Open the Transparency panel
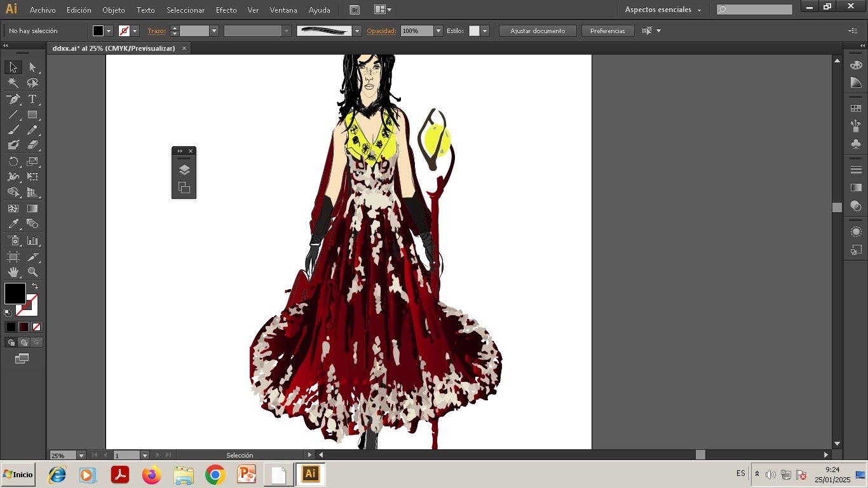 [856, 205]
